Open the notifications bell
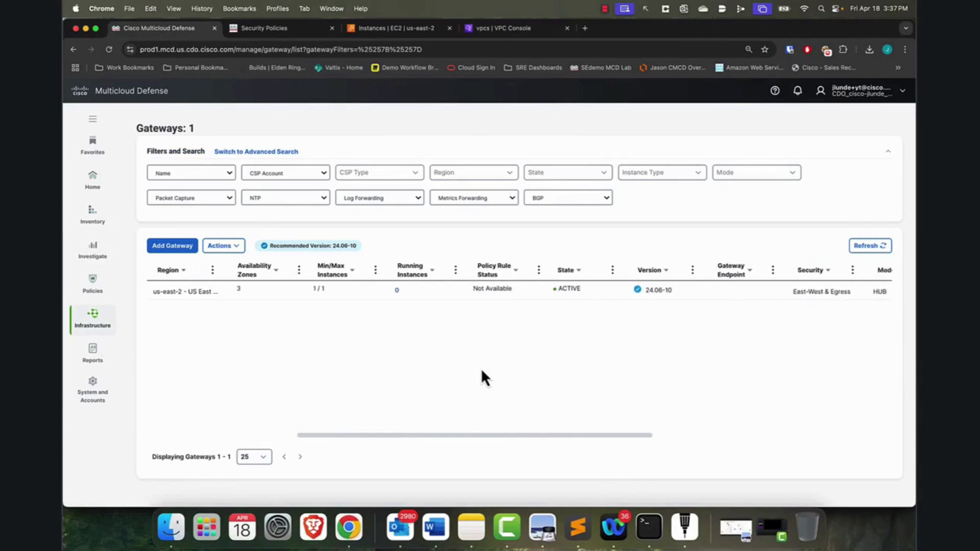The width and height of the screenshot is (980, 551). click(797, 91)
